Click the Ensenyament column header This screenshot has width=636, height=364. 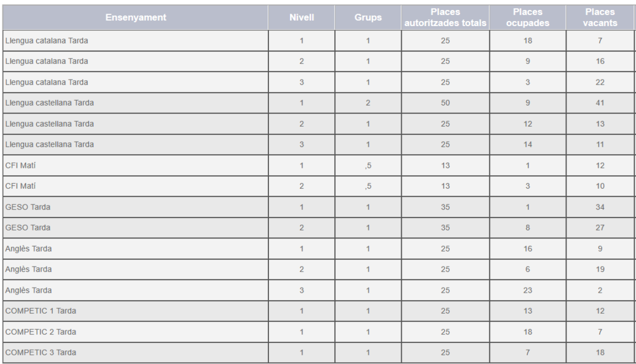[x=135, y=17]
